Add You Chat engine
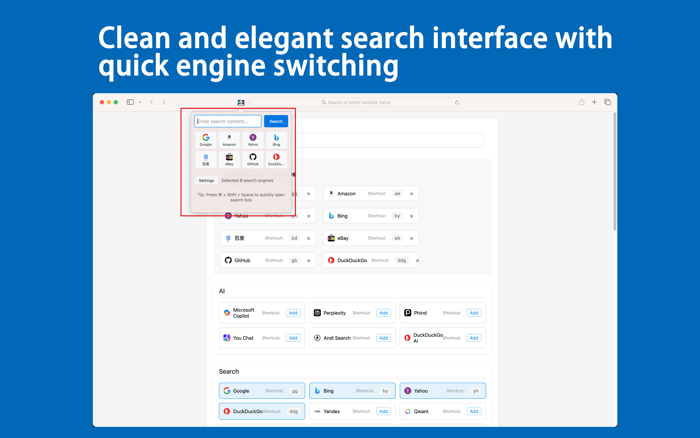This screenshot has width=700, height=438. click(x=293, y=338)
